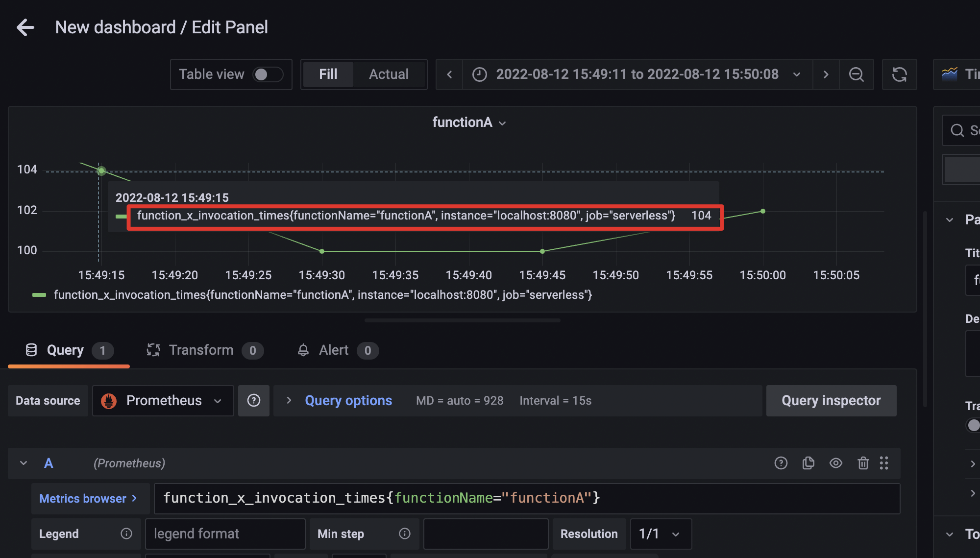This screenshot has width=980, height=558.
Task: Click the data source help icon
Action: [x=253, y=401]
